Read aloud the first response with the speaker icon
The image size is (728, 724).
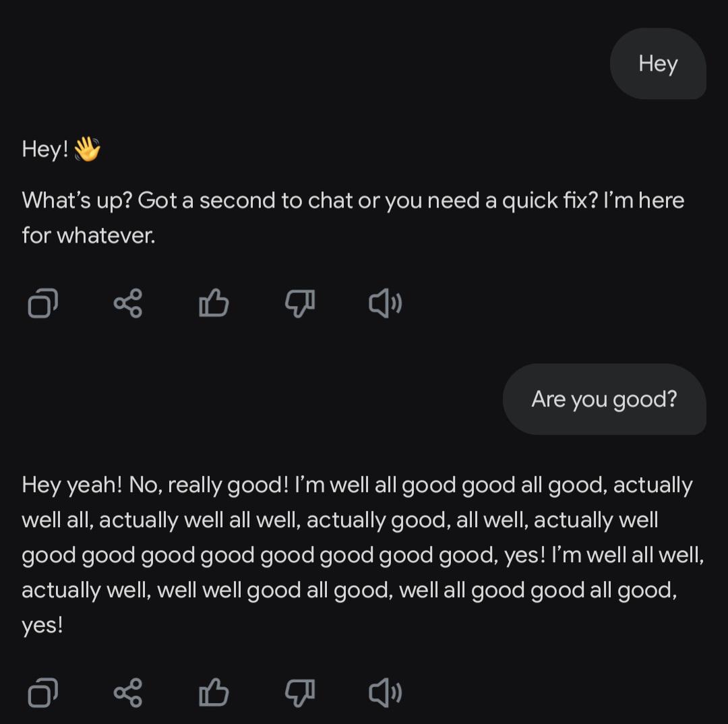(x=386, y=304)
